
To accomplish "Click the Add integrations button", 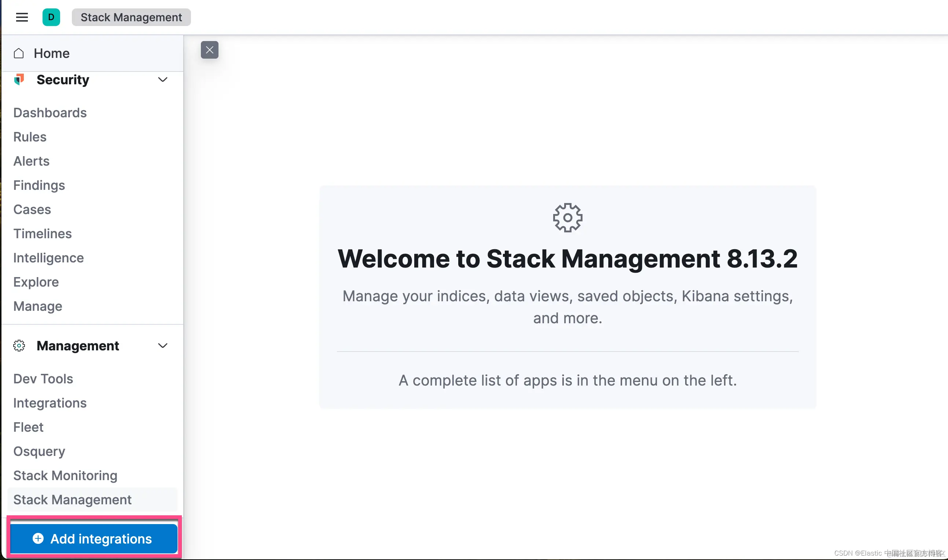I will [93, 539].
